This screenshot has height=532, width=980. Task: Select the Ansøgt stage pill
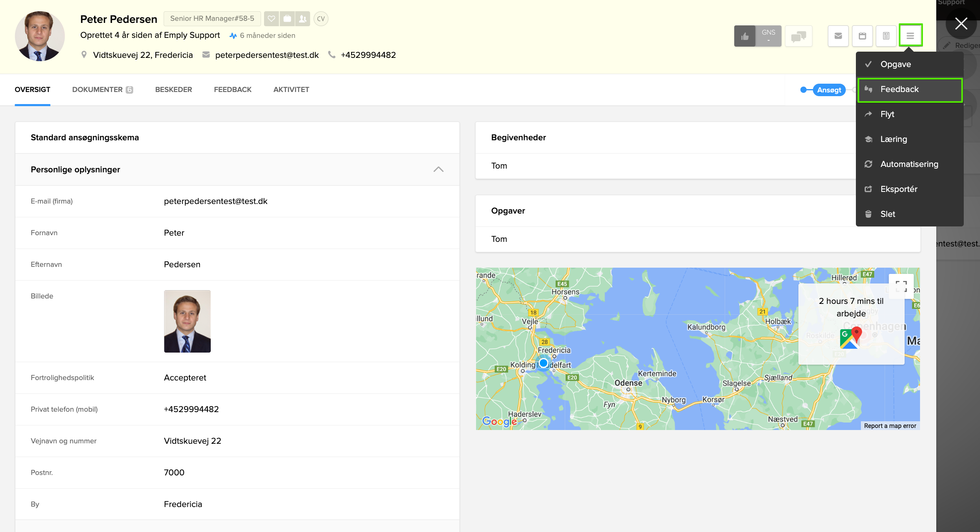(x=828, y=90)
